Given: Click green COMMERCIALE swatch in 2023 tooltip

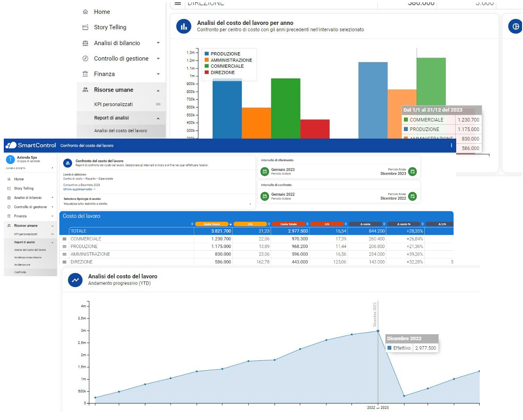Looking at the screenshot, I should (x=406, y=120).
